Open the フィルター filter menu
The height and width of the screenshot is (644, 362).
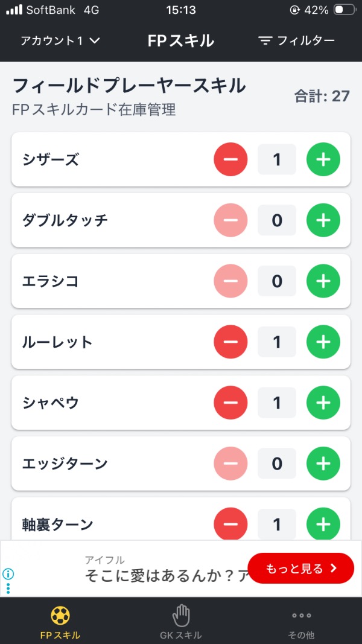(x=296, y=40)
